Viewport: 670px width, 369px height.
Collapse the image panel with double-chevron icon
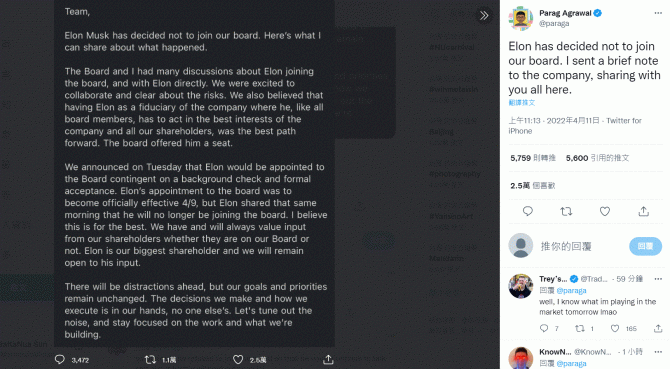click(484, 16)
